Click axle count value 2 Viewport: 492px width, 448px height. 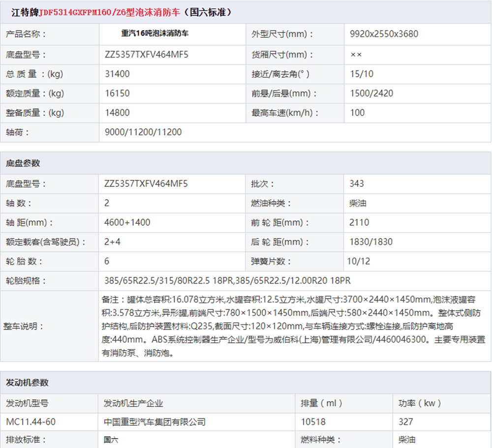pos(107,203)
